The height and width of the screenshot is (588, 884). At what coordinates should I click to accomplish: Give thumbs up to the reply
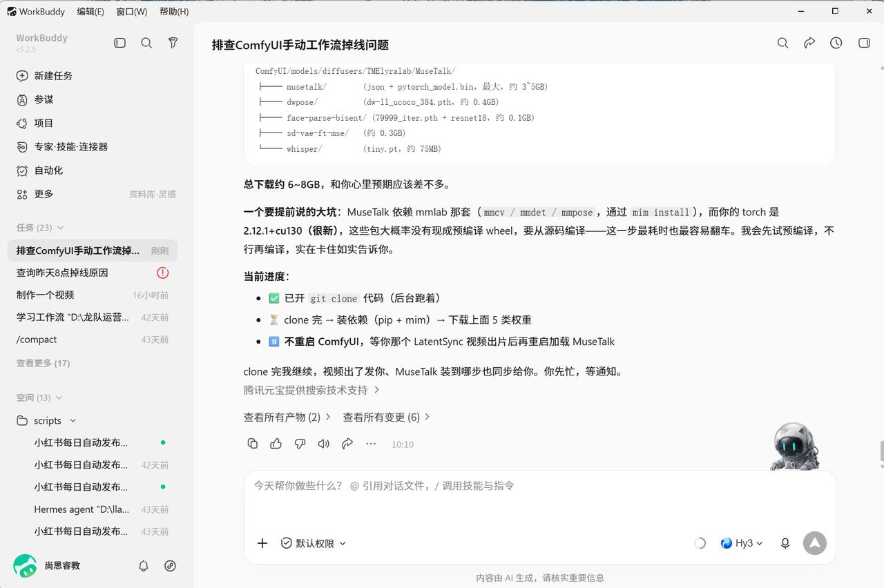click(276, 444)
